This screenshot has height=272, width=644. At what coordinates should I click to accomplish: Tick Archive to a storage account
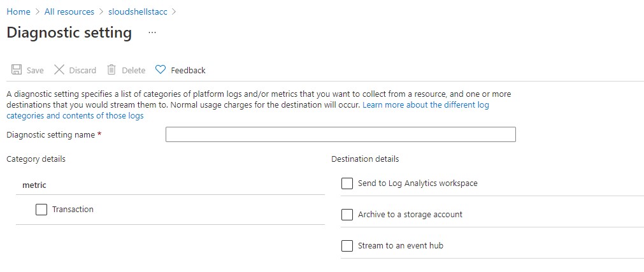point(347,215)
